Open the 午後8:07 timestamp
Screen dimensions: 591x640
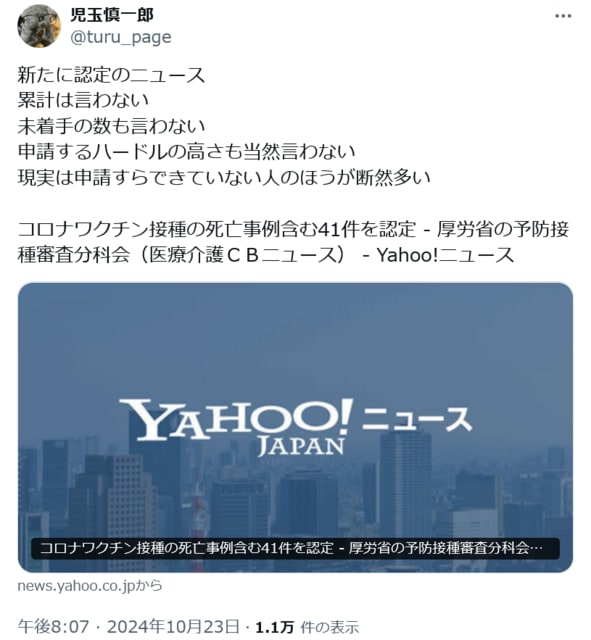pyautogui.click(x=53, y=626)
